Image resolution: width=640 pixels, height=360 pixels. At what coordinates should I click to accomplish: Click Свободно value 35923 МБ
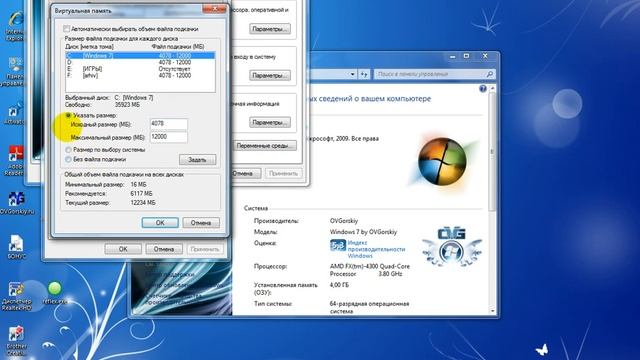coord(127,105)
